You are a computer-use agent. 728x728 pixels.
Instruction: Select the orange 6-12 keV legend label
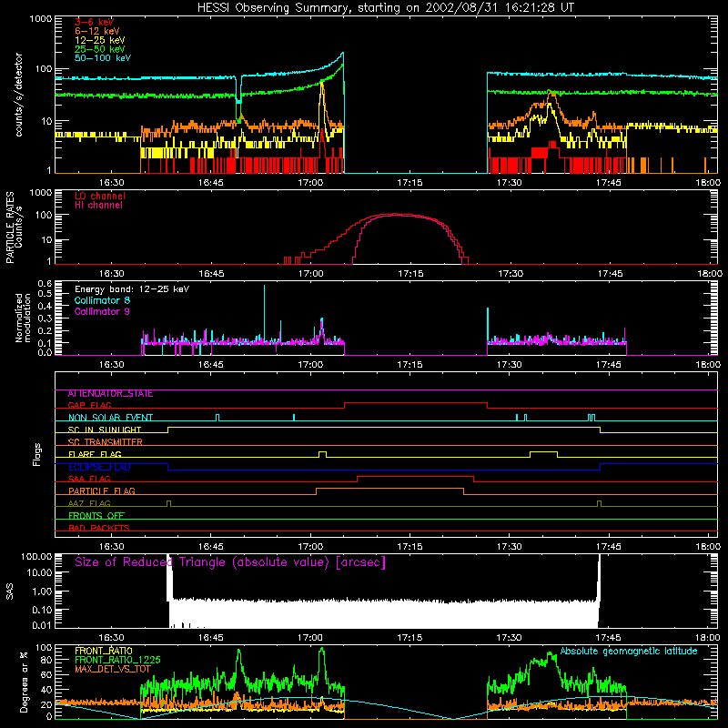click(x=97, y=31)
